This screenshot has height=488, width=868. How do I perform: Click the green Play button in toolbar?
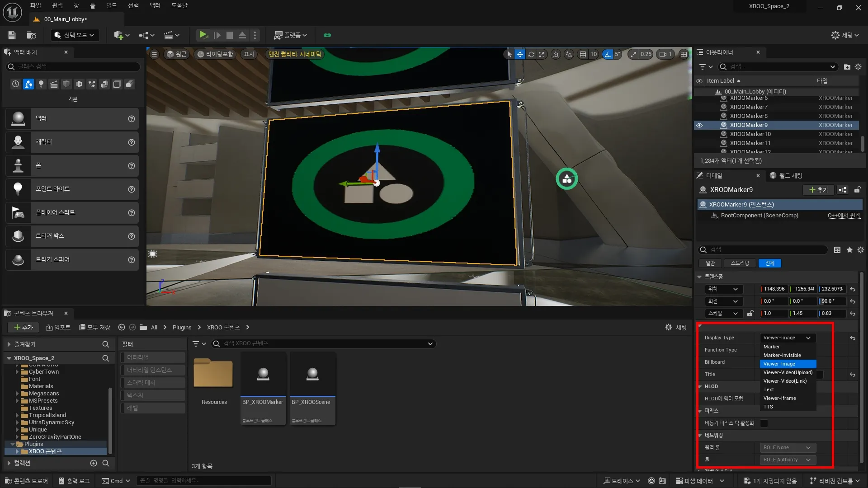pos(203,35)
